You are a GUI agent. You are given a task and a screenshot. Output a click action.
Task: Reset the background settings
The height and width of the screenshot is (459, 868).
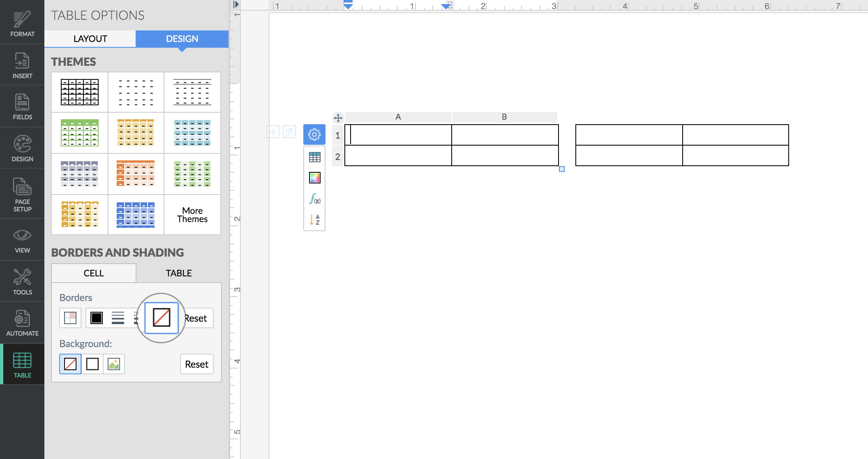(196, 364)
